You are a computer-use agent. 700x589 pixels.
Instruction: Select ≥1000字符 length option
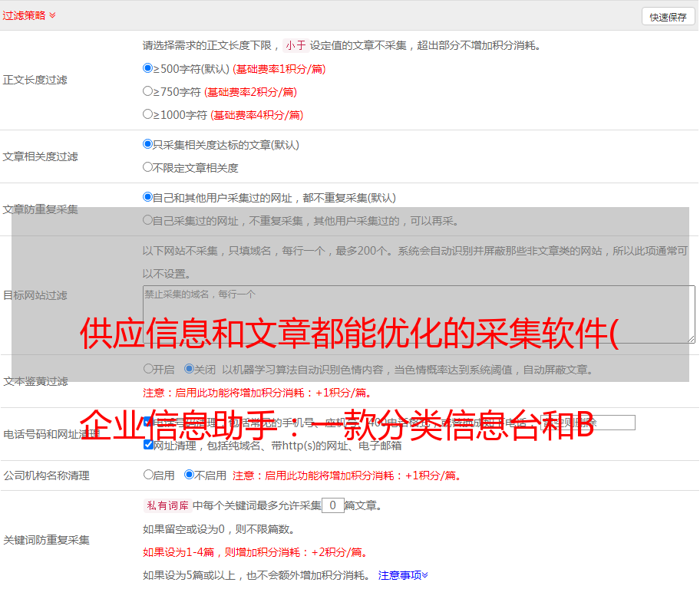coord(147,114)
